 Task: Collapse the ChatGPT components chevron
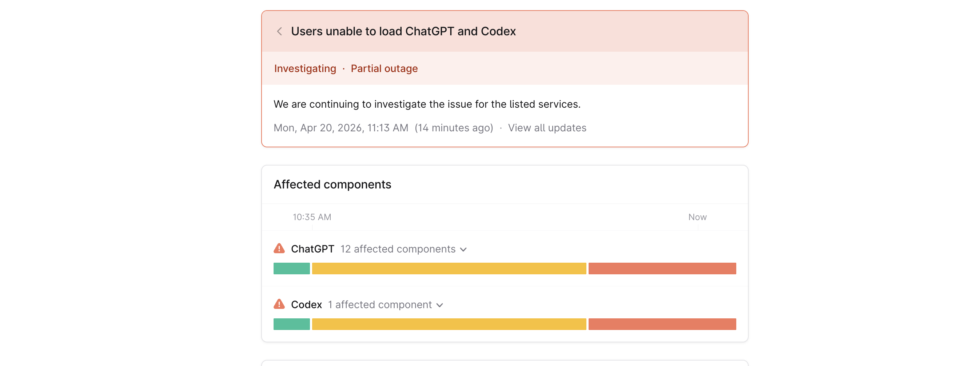464,250
